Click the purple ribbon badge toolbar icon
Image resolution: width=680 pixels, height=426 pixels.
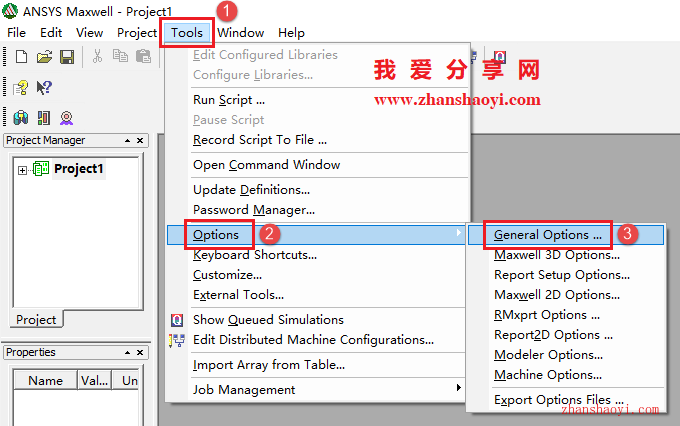point(66,118)
